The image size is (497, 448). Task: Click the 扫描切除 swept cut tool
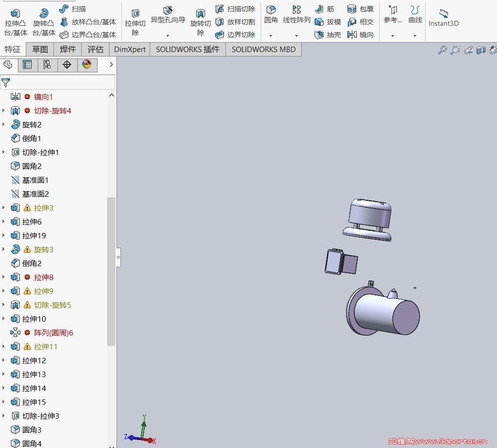click(235, 9)
